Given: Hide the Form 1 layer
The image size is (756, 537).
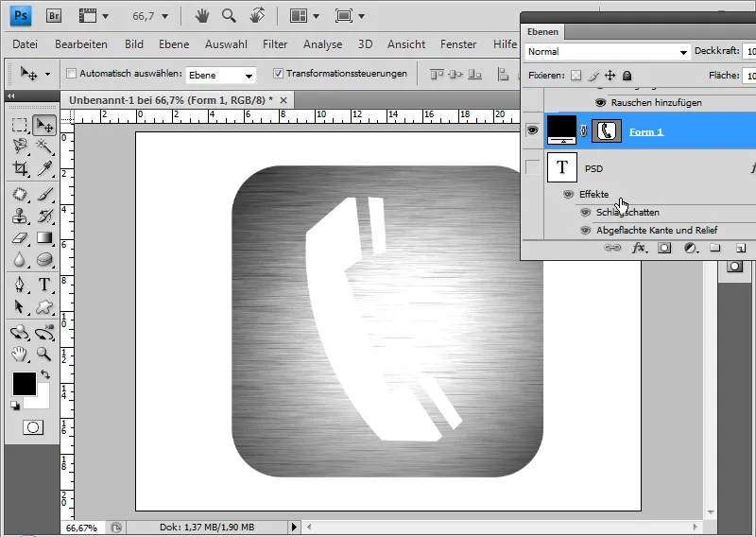Looking at the screenshot, I should click(x=533, y=130).
